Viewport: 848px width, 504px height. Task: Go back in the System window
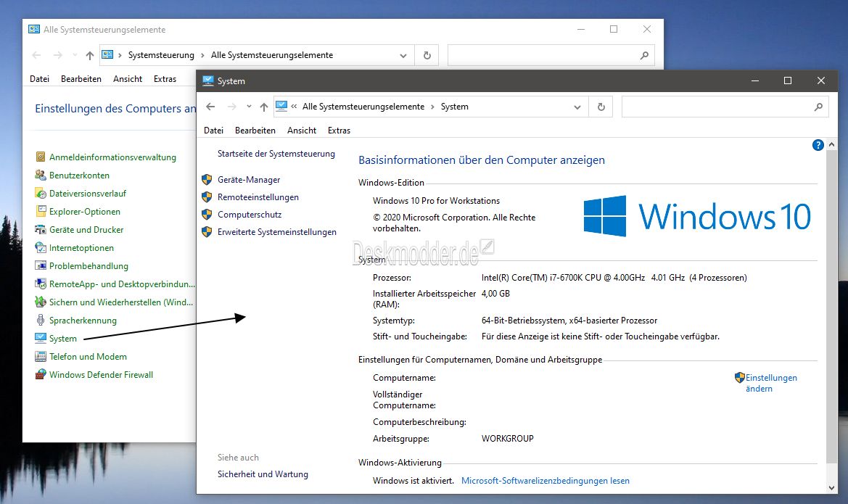point(211,107)
